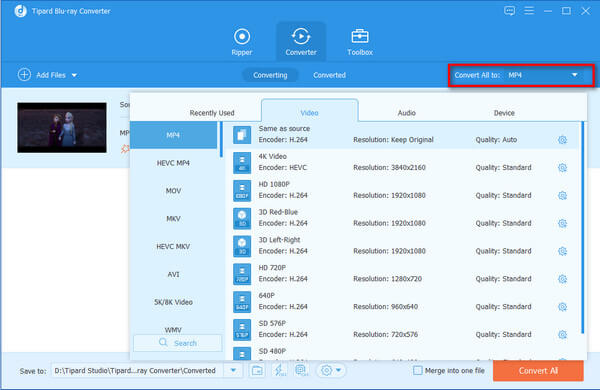Open settings gear for SD 576P preset
Image resolution: width=600 pixels, height=390 pixels.
[562, 335]
